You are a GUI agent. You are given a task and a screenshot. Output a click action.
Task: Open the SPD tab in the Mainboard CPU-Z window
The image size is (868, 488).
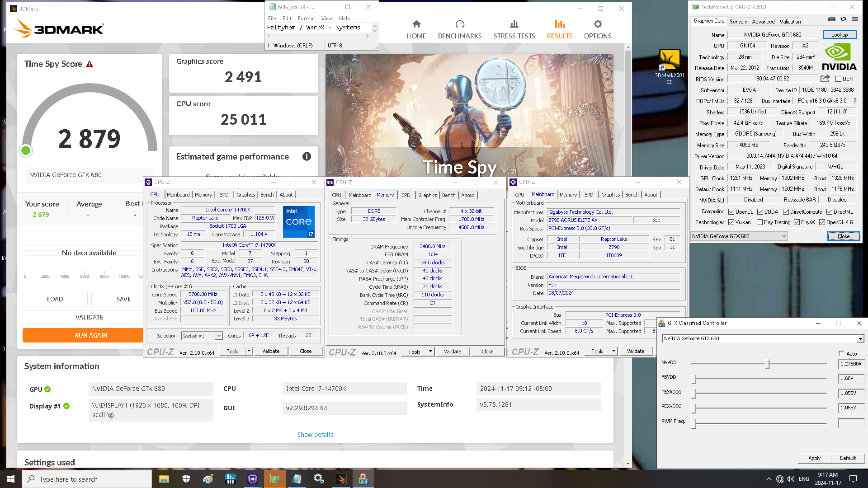pyautogui.click(x=589, y=195)
